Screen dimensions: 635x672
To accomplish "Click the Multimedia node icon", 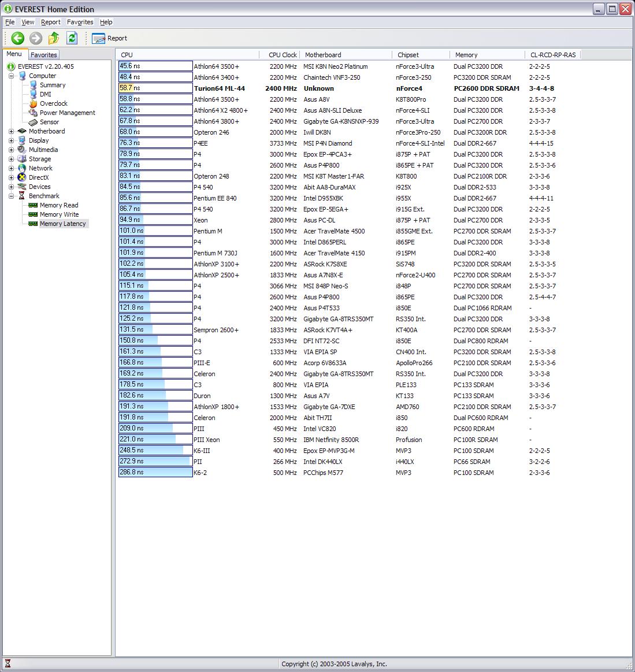I will click(x=22, y=150).
